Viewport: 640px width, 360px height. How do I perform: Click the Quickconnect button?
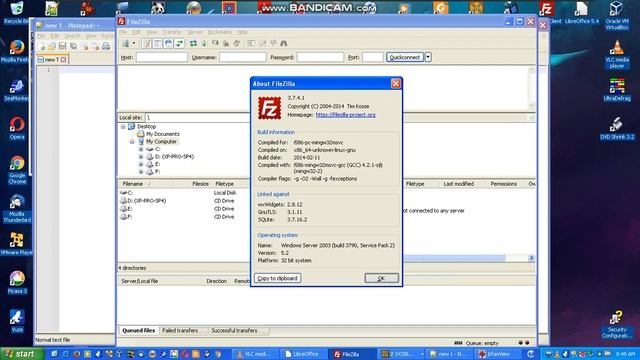(405, 57)
